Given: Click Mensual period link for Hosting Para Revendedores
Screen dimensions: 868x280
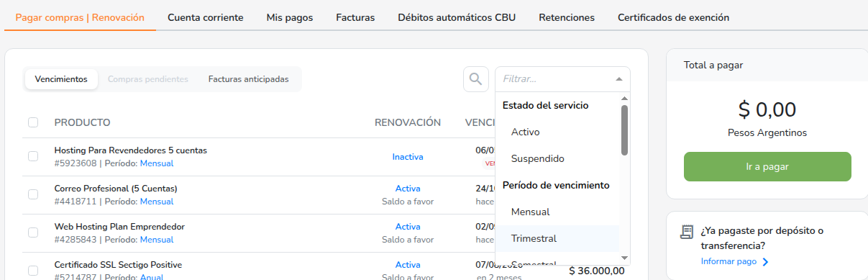Looking at the screenshot, I should pyautogui.click(x=157, y=163).
